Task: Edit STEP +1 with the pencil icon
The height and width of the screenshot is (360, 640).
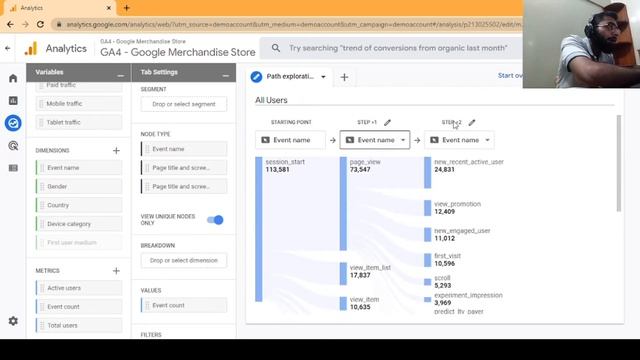Action: 387,122
